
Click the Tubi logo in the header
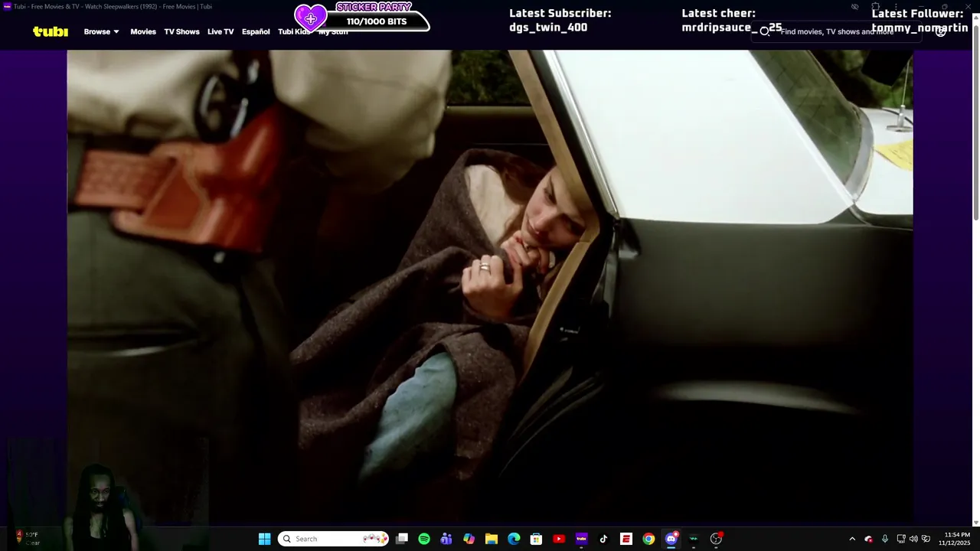click(x=51, y=31)
